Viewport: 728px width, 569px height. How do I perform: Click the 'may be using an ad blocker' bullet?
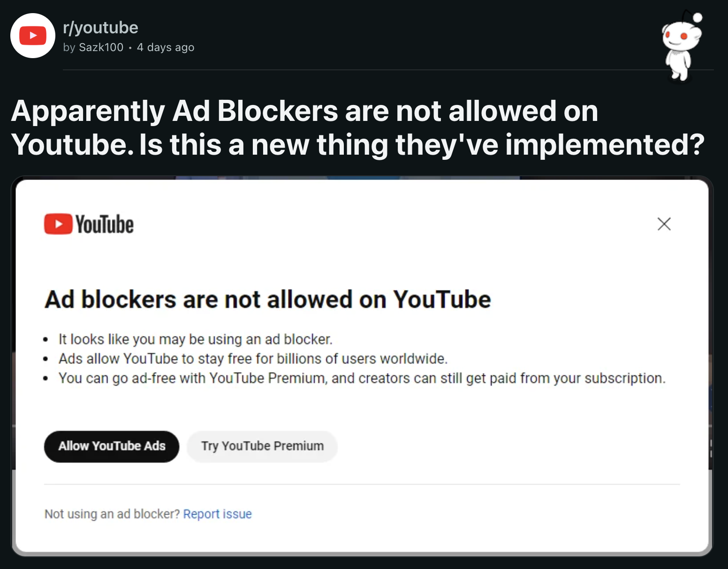tap(195, 339)
